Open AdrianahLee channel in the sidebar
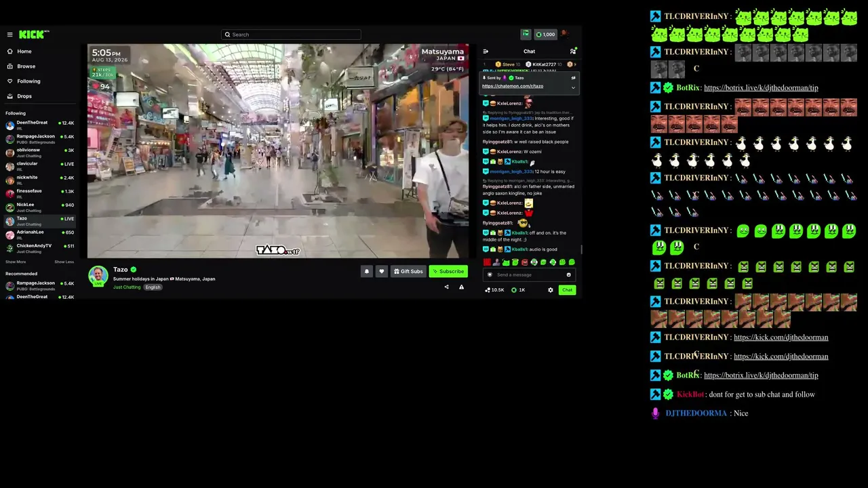 click(40, 235)
